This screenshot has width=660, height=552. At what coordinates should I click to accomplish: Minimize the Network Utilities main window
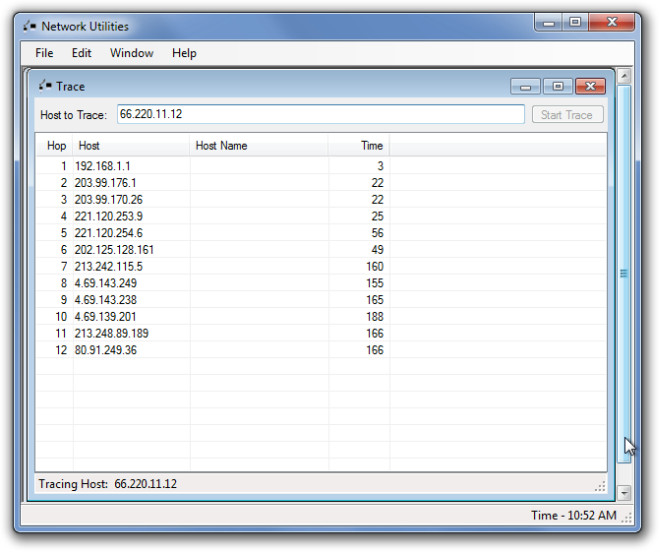pyautogui.click(x=548, y=23)
